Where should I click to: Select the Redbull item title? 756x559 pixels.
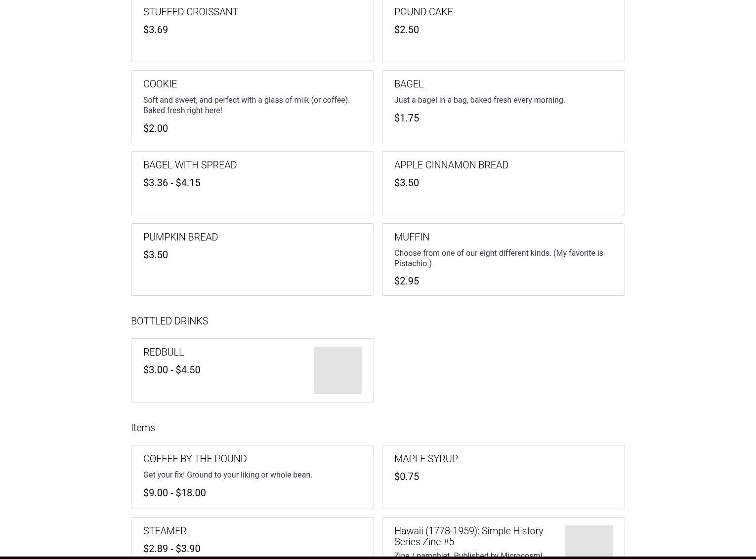point(164,352)
